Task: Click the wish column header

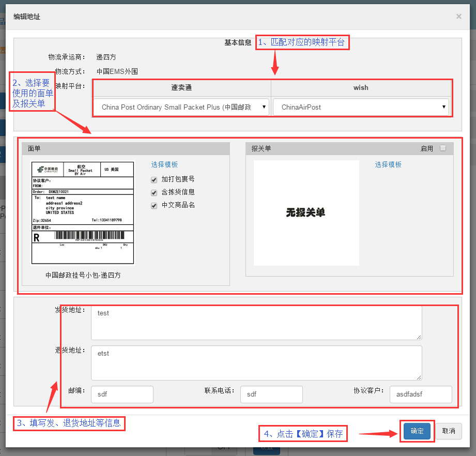Action: pos(361,88)
